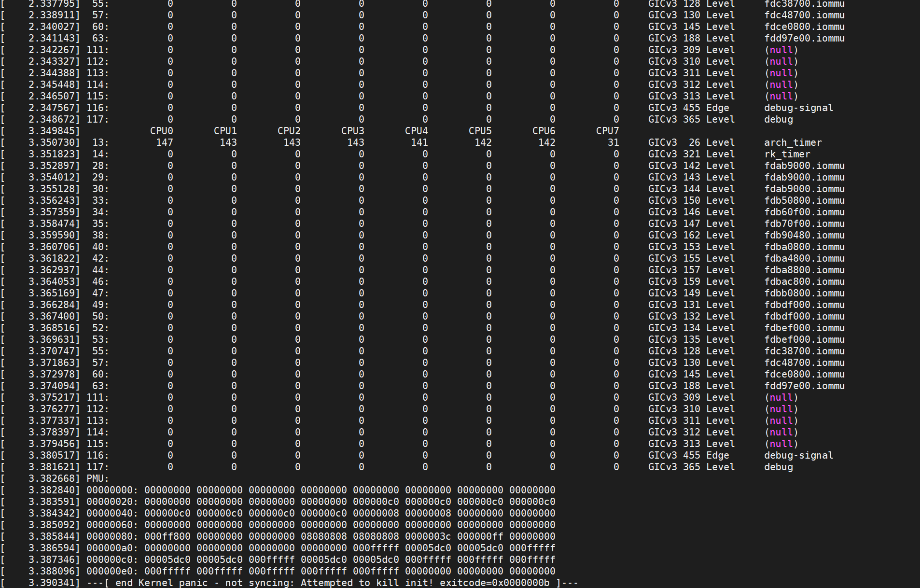Select 'fdba0800.iommu' at timestamp 3.360706
920x588 pixels.
pyautogui.click(x=804, y=247)
